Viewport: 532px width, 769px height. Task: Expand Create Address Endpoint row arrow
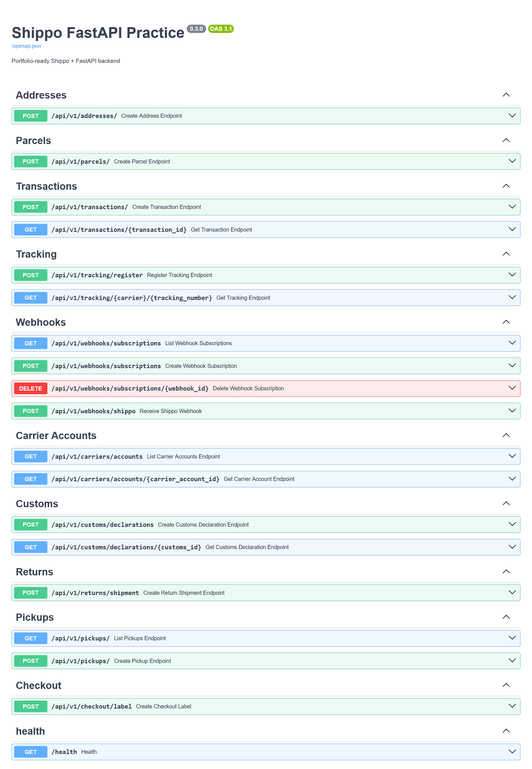512,116
